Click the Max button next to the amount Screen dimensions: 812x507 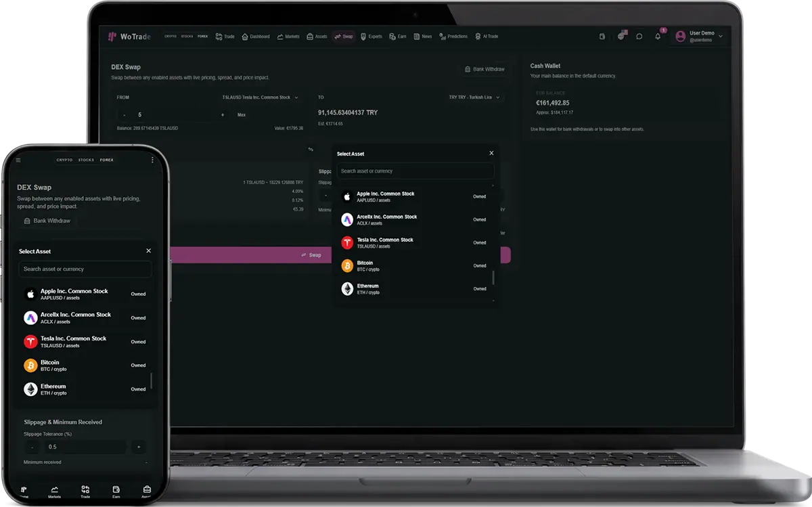click(x=242, y=115)
